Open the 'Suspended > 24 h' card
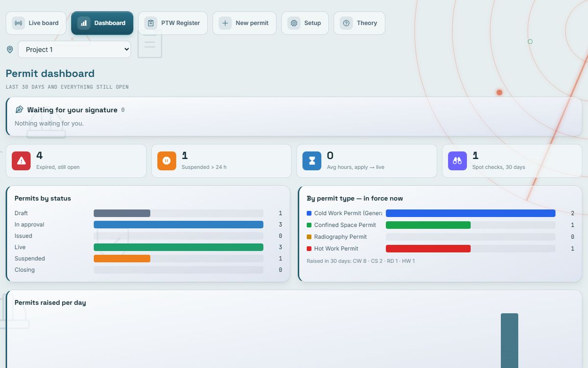This screenshot has width=588, height=368. 221,161
